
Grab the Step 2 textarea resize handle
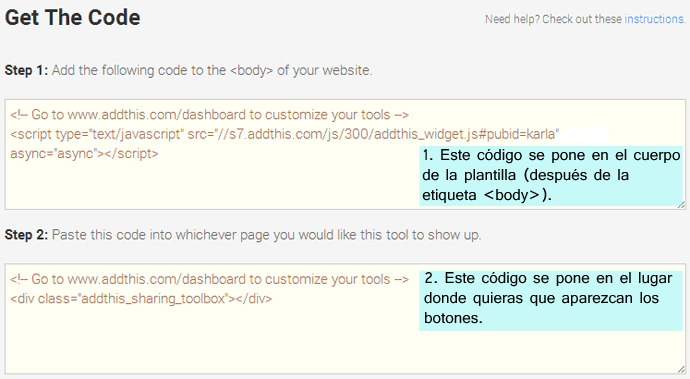point(681,370)
